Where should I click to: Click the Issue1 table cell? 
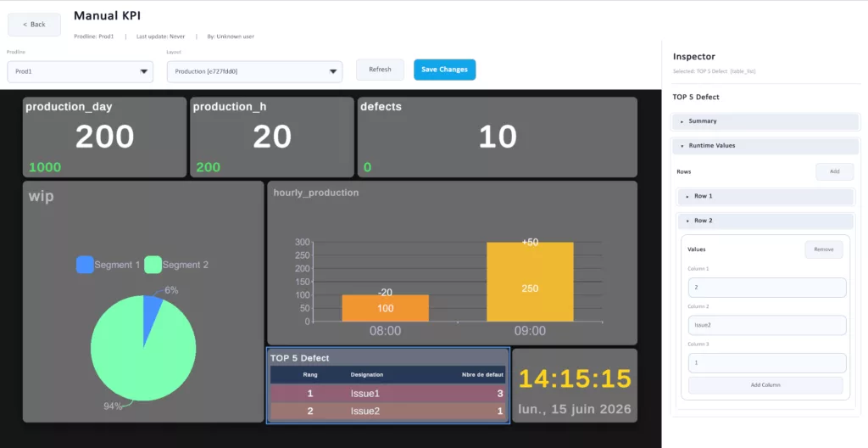tap(365, 394)
